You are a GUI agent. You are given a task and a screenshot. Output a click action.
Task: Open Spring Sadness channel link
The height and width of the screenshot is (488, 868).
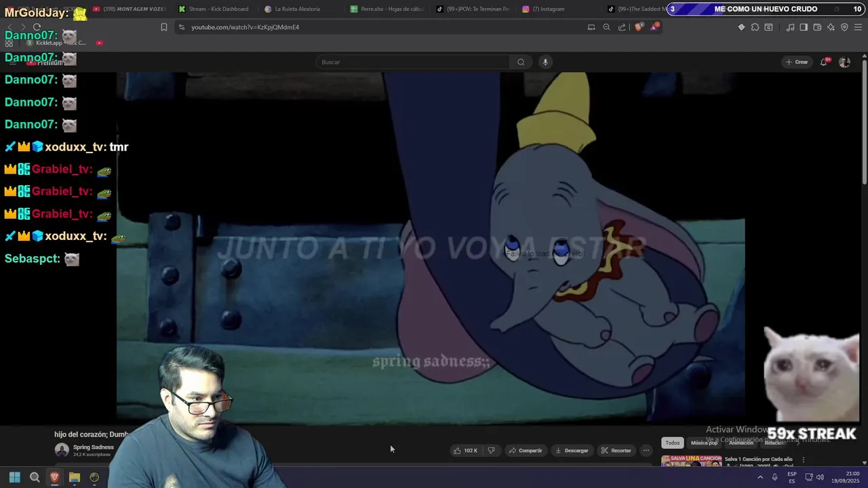[94, 447]
